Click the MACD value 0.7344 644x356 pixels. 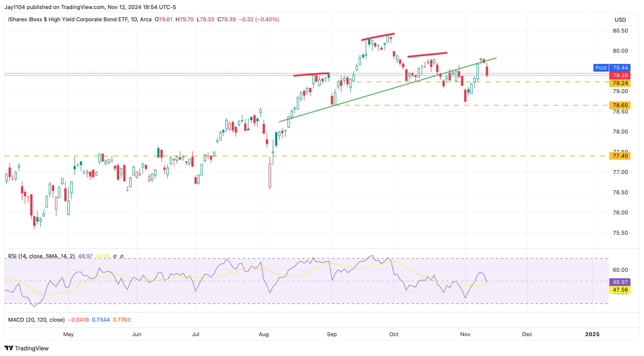coord(101,320)
